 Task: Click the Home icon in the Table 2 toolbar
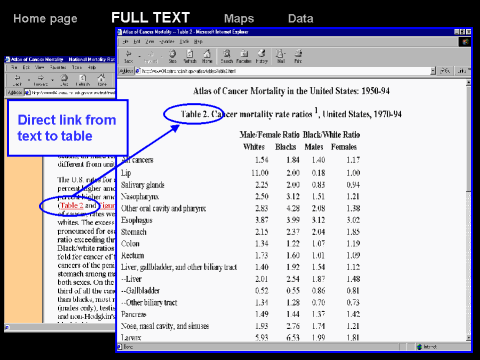coord(207,56)
